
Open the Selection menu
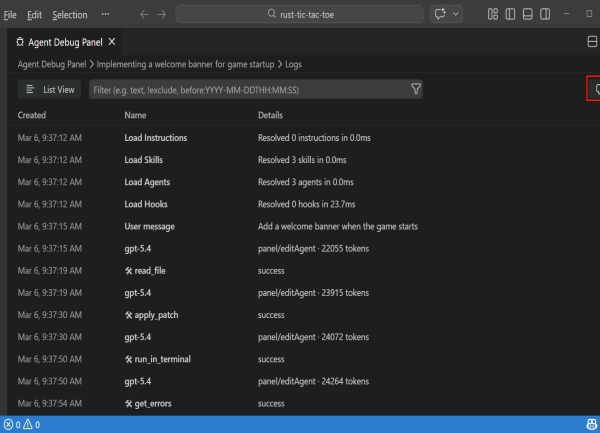click(70, 15)
